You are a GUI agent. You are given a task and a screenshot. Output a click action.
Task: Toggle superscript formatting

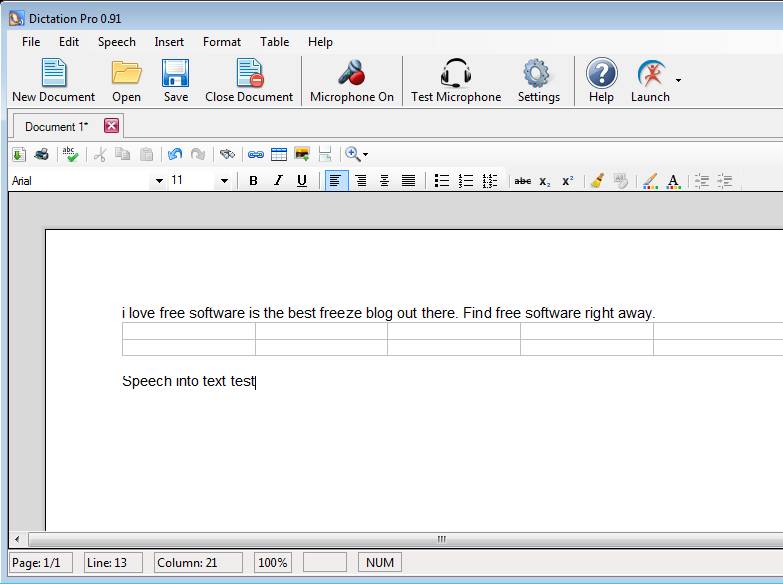568,181
